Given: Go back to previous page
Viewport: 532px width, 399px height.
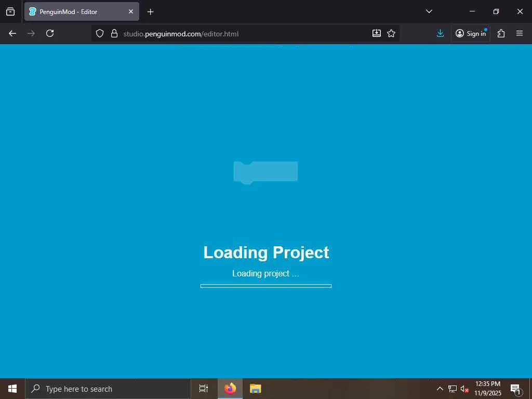Looking at the screenshot, I should point(12,33).
